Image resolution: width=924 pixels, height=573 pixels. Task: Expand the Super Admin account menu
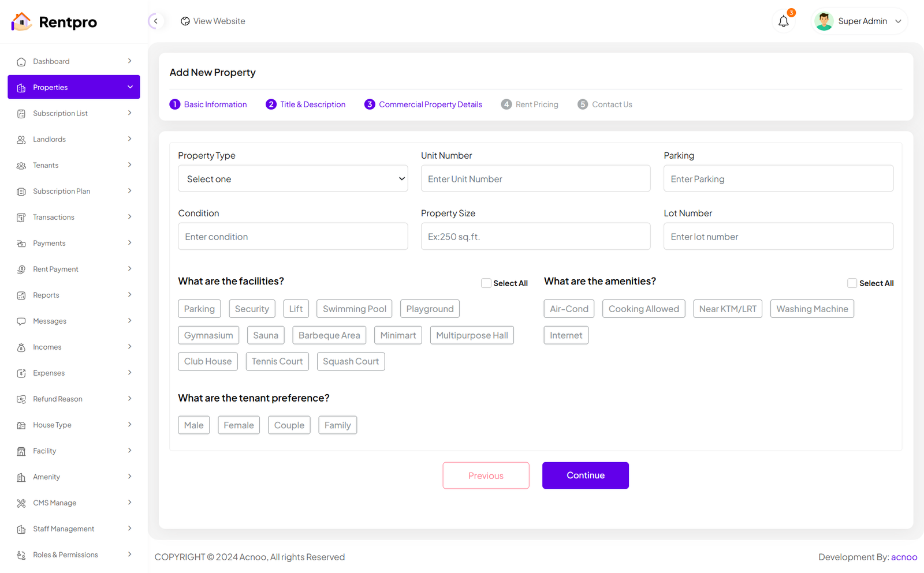coord(898,21)
